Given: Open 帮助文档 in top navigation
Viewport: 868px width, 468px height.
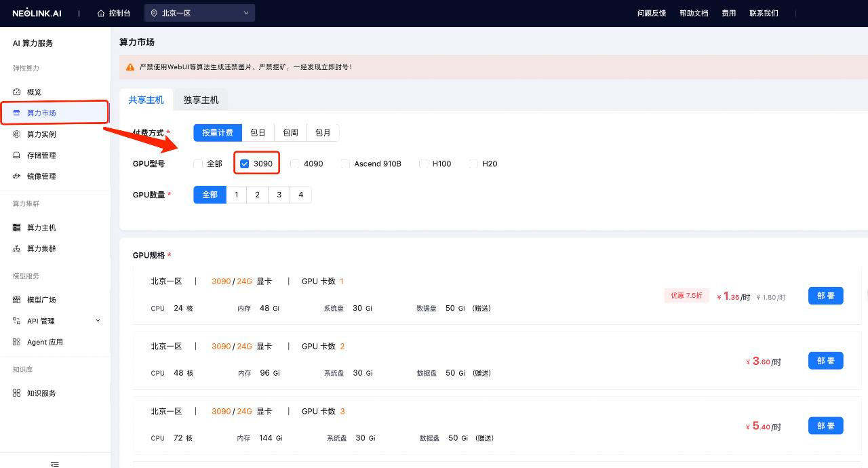Looking at the screenshot, I should click(693, 13).
